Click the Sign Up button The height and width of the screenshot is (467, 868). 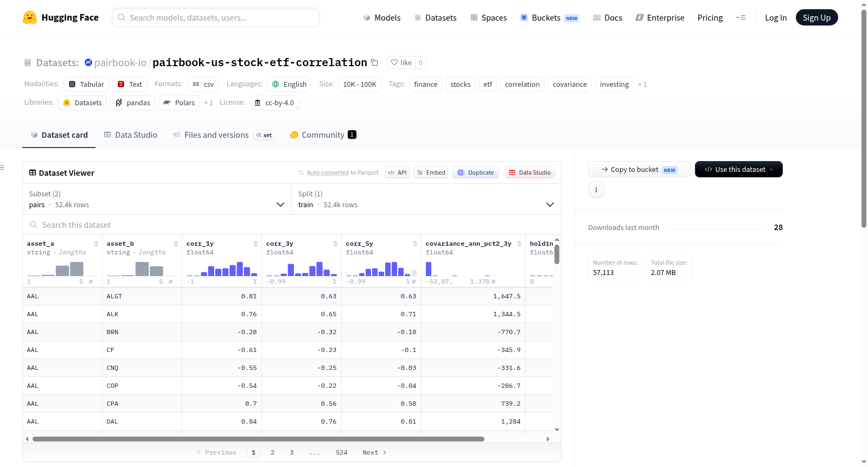816,17
